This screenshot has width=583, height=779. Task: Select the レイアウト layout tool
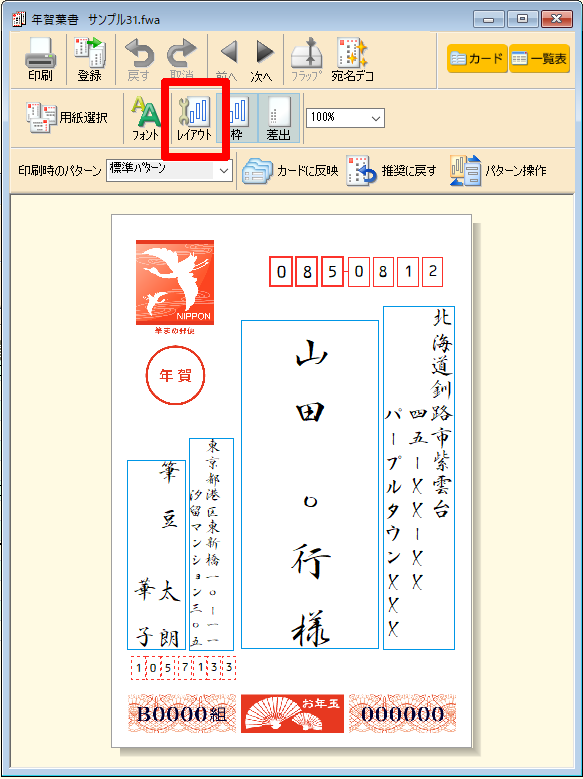tap(194, 118)
